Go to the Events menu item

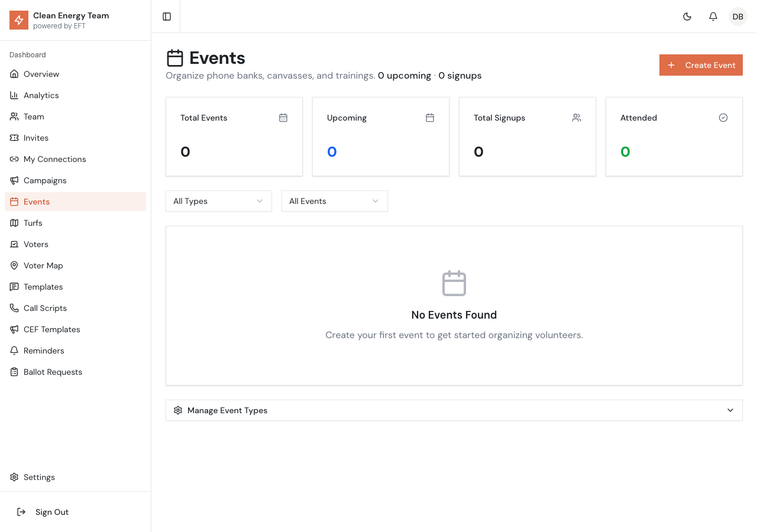tap(75, 202)
